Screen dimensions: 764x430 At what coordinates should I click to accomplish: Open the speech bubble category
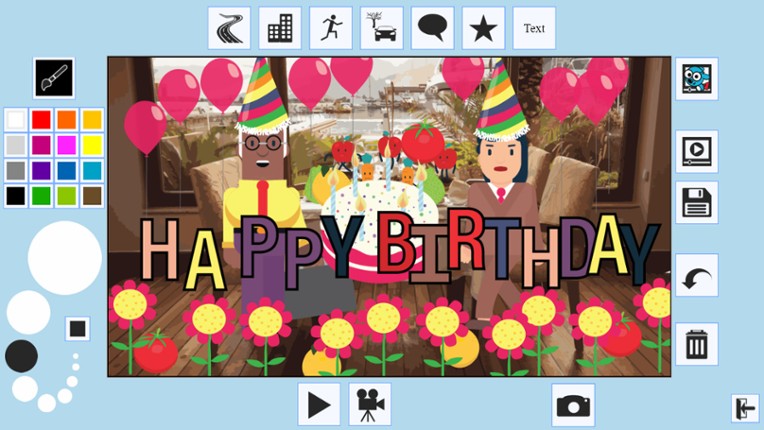pyautogui.click(x=432, y=28)
